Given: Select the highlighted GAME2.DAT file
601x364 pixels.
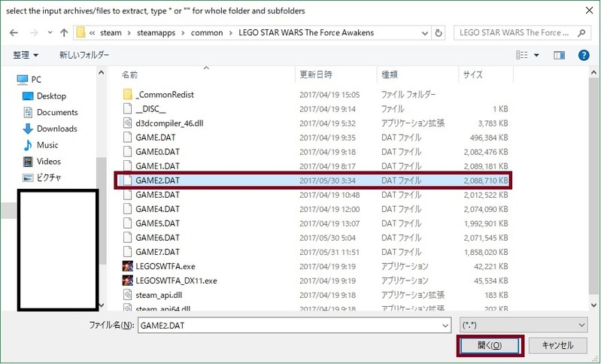Looking at the screenshot, I should pyautogui.click(x=313, y=180).
